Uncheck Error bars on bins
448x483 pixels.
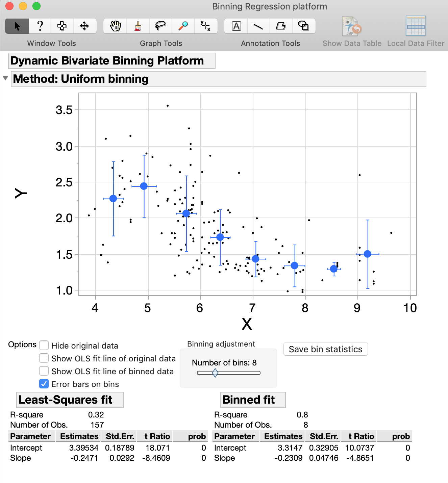[x=44, y=384]
